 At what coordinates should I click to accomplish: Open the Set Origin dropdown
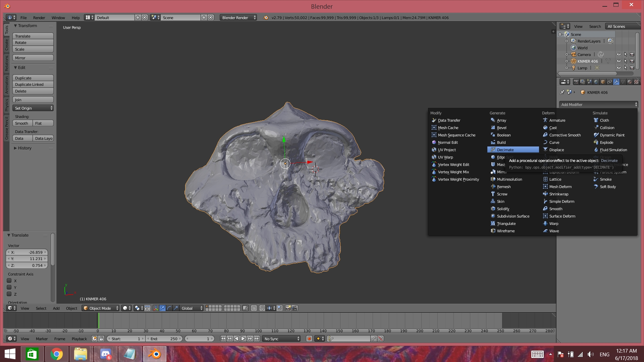(33, 108)
